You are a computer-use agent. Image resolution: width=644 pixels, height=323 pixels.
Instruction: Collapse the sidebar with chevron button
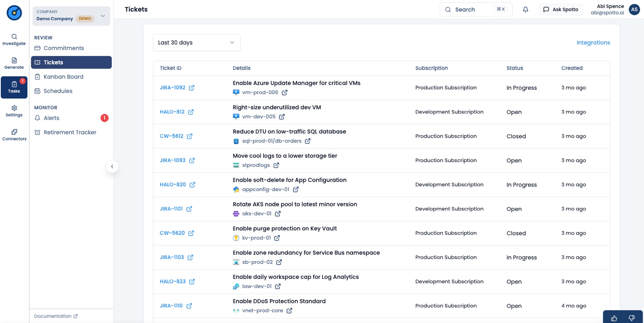(x=112, y=167)
